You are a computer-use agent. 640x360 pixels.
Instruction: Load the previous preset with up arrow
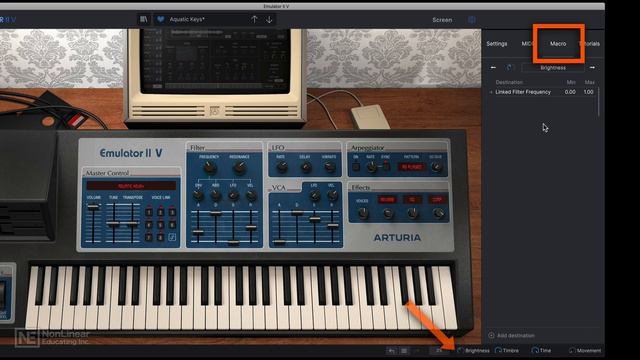tap(254, 19)
